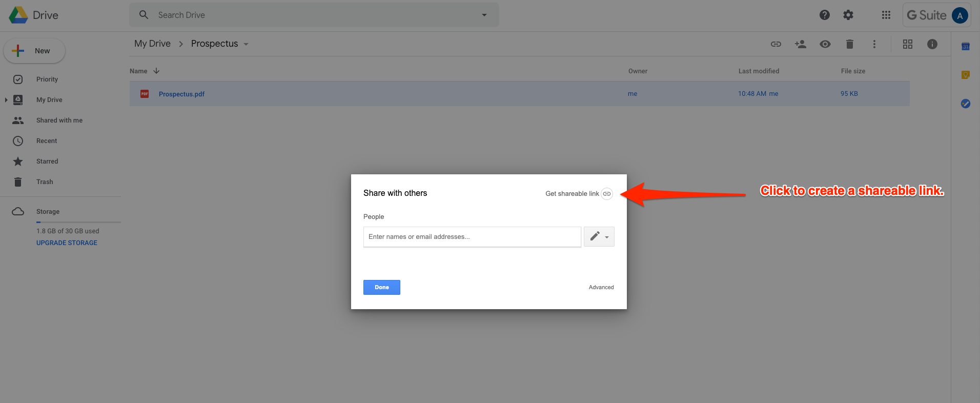Click the toolbar get link icon
Viewport: 980px width, 403px height.
(776, 44)
